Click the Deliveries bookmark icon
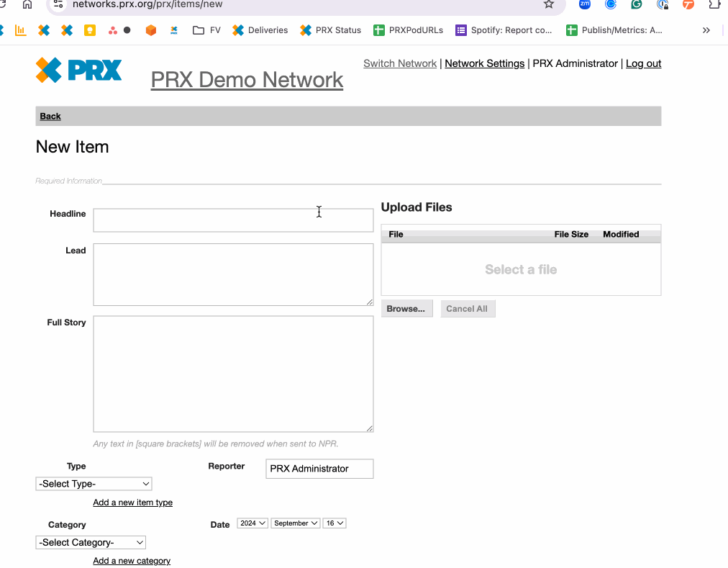 click(x=237, y=30)
